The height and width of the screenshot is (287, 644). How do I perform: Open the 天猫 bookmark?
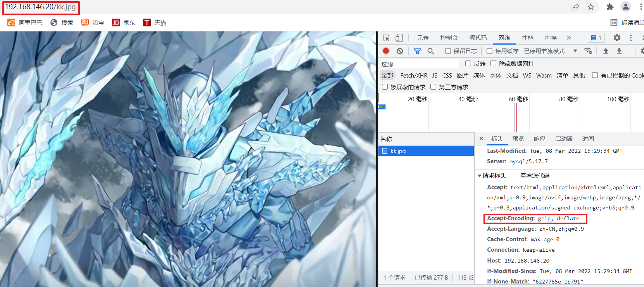[x=155, y=22]
